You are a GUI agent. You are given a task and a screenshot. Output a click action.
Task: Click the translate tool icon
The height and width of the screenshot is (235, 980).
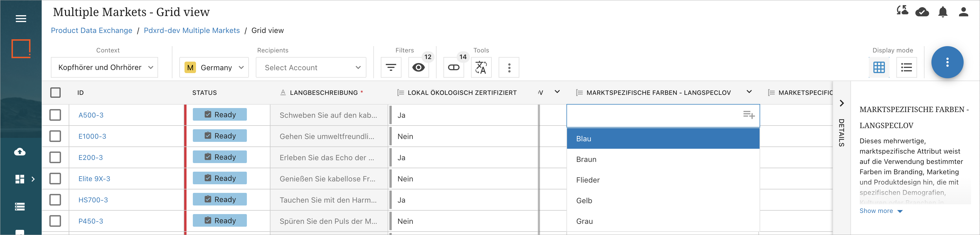tap(481, 68)
